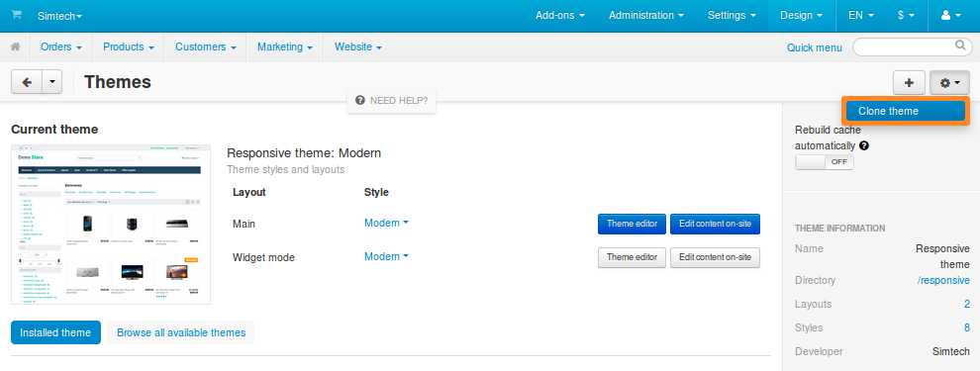Viewport: 980px width, 371px height.
Task: Open the gear tools menu
Action: [x=950, y=82]
